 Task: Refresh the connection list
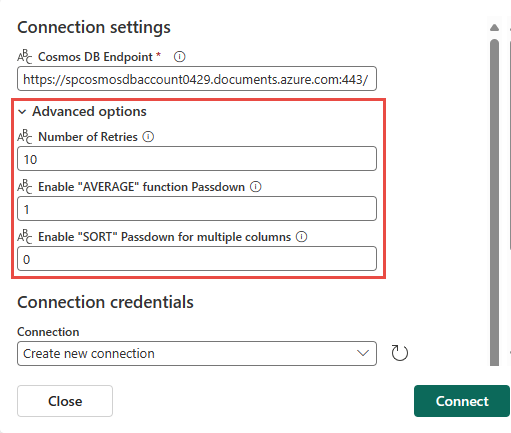point(399,353)
